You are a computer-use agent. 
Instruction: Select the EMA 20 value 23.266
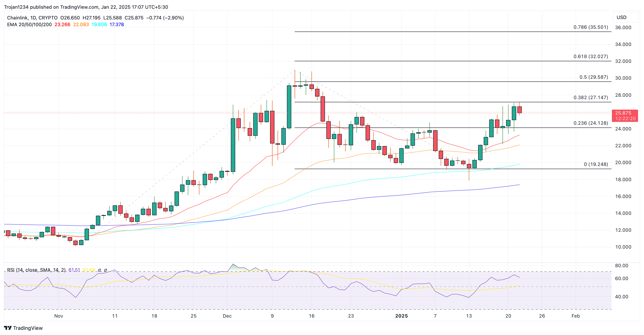(62, 25)
